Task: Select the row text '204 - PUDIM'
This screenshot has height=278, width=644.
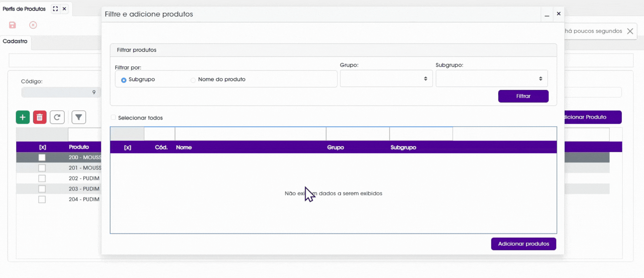Action: [84, 199]
